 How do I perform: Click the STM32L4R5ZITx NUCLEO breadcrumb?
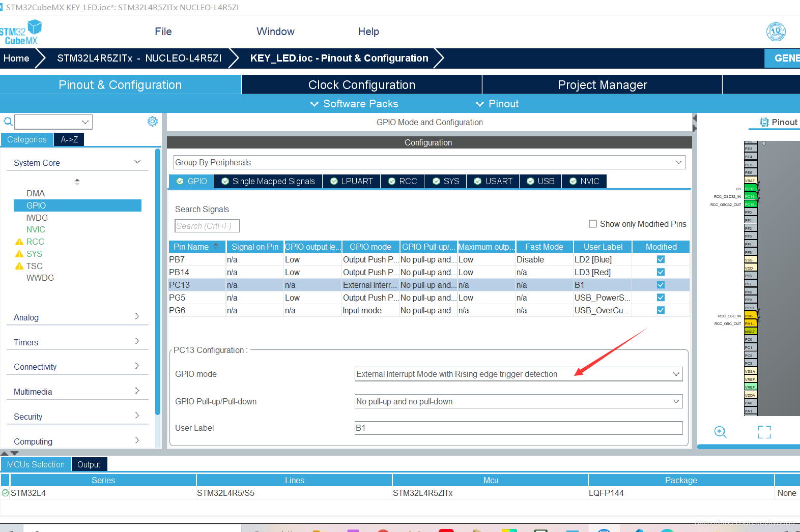139,58
